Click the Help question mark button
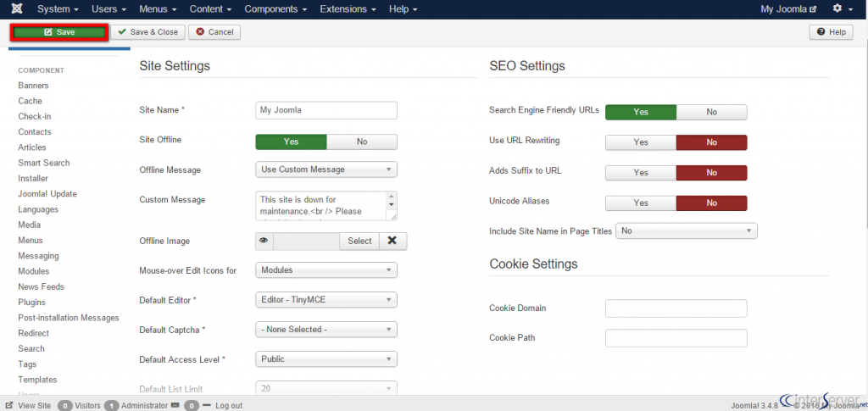868x411 pixels. point(831,32)
